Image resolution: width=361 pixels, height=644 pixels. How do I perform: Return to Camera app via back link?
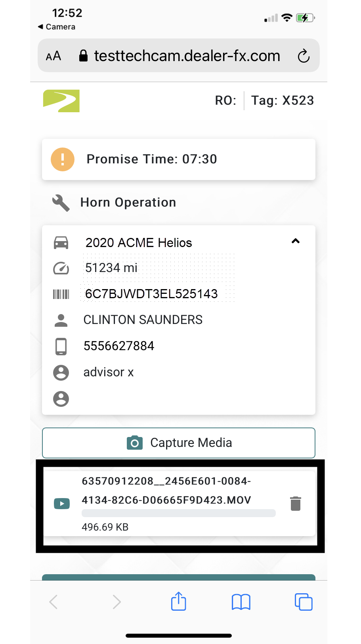[57, 27]
